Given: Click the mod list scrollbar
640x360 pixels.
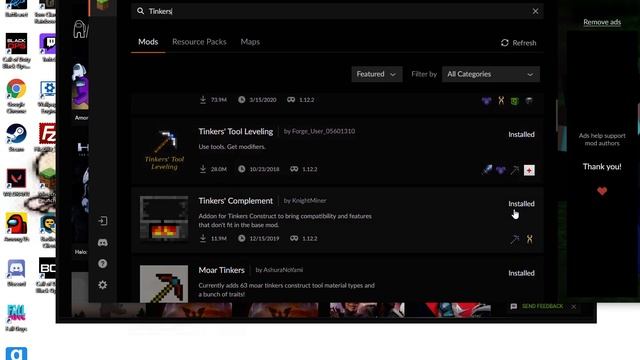Looking at the screenshot, I should (x=557, y=115).
